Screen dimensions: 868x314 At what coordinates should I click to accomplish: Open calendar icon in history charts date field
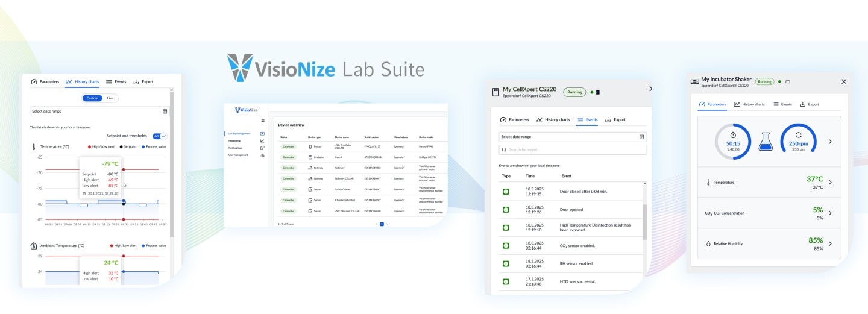[165, 111]
